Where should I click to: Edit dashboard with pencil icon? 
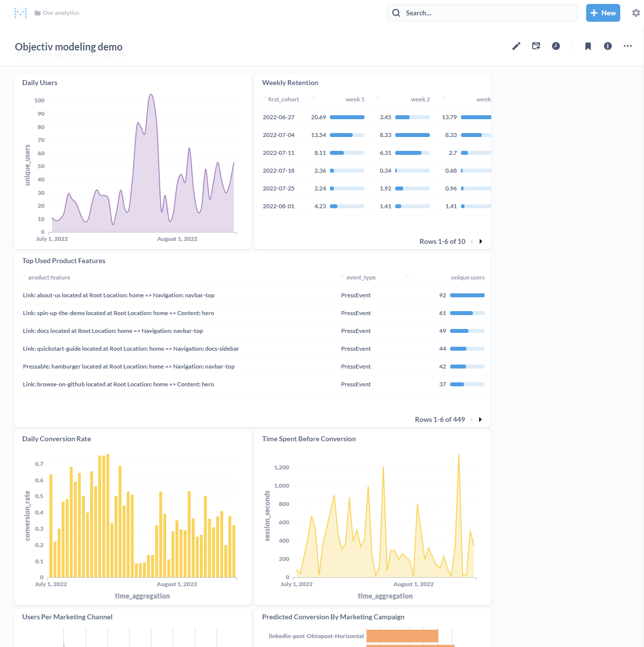point(516,46)
